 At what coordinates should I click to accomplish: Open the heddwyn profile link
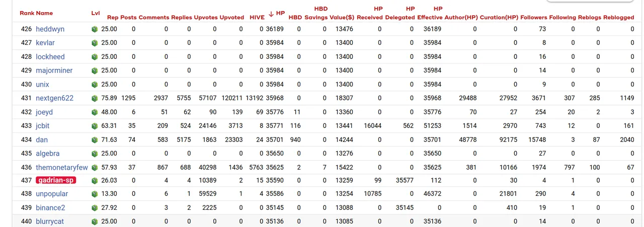click(50, 29)
